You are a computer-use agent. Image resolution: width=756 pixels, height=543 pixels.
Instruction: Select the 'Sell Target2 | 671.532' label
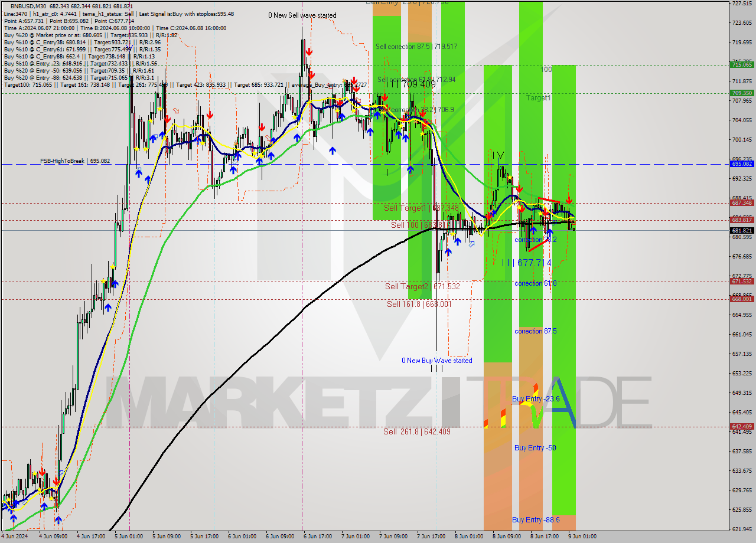(422, 286)
